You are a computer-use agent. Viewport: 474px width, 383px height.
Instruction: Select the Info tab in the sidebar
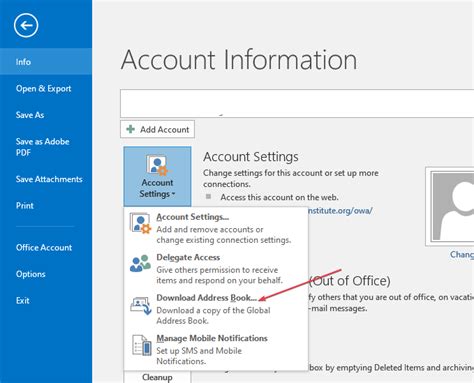[x=46, y=62]
